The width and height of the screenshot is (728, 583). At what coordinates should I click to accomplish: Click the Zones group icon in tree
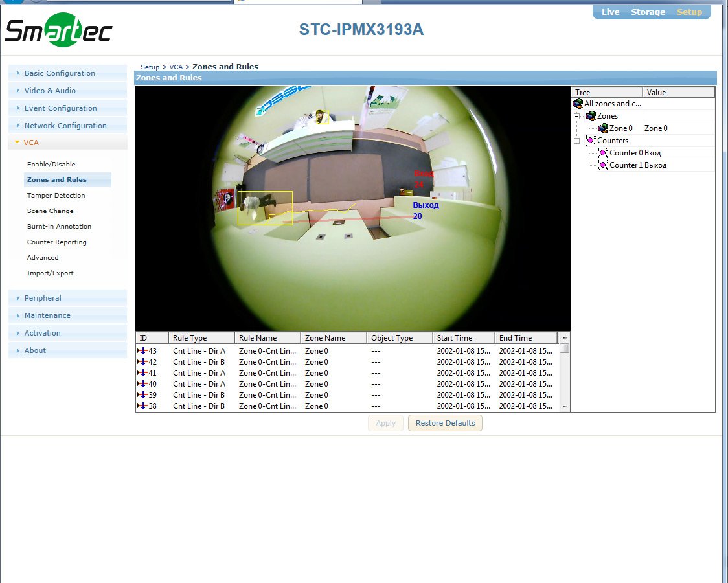pos(590,116)
